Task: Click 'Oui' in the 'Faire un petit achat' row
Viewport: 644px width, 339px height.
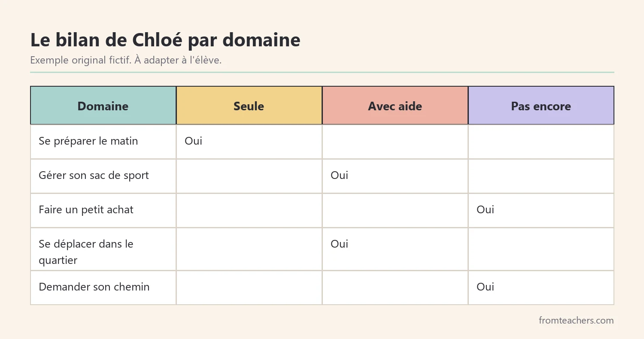Action: click(x=485, y=210)
